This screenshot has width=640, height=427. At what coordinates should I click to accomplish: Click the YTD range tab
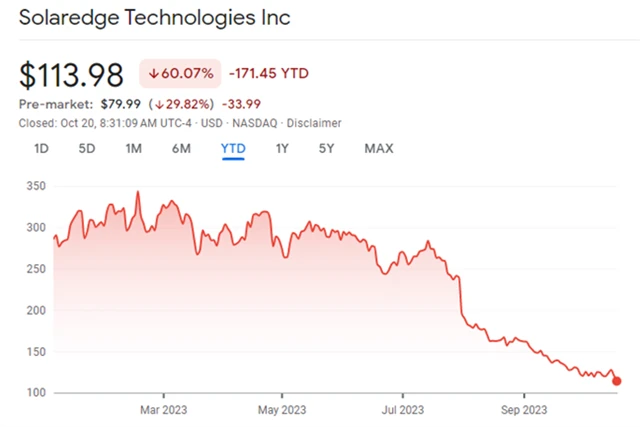click(x=233, y=148)
